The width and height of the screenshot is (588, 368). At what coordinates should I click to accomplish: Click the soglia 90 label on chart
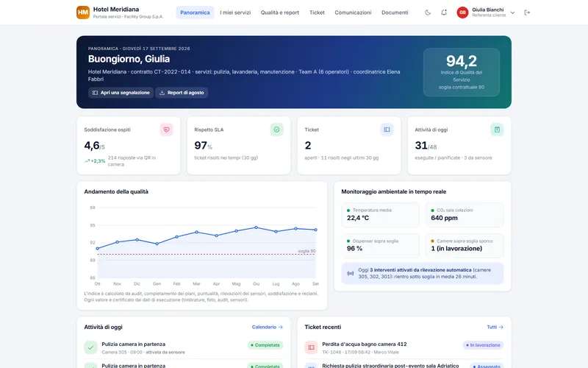pyautogui.click(x=306, y=251)
